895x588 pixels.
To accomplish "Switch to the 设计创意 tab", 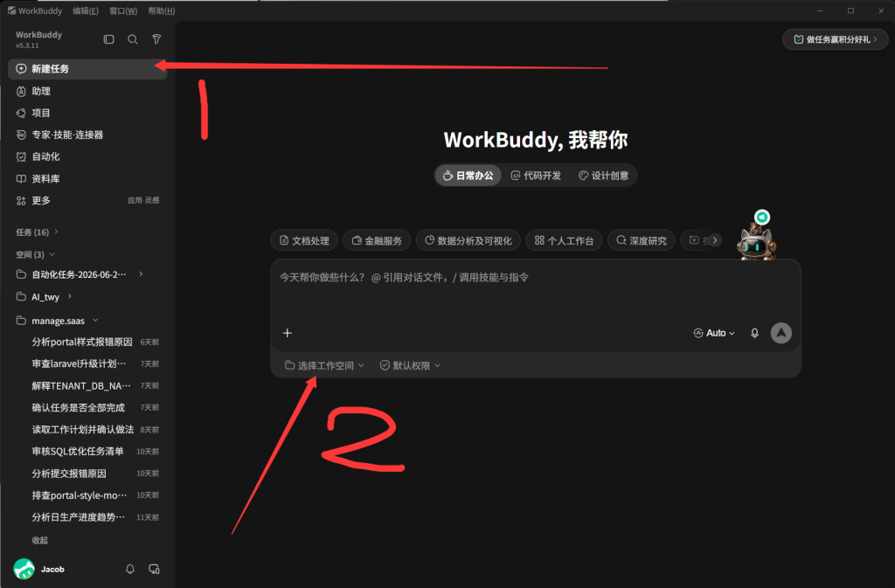I will tap(604, 176).
